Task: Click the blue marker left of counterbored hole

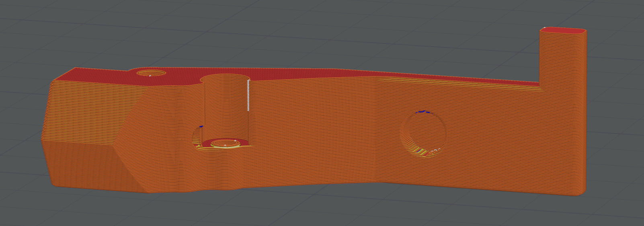Action: [x=201, y=126]
